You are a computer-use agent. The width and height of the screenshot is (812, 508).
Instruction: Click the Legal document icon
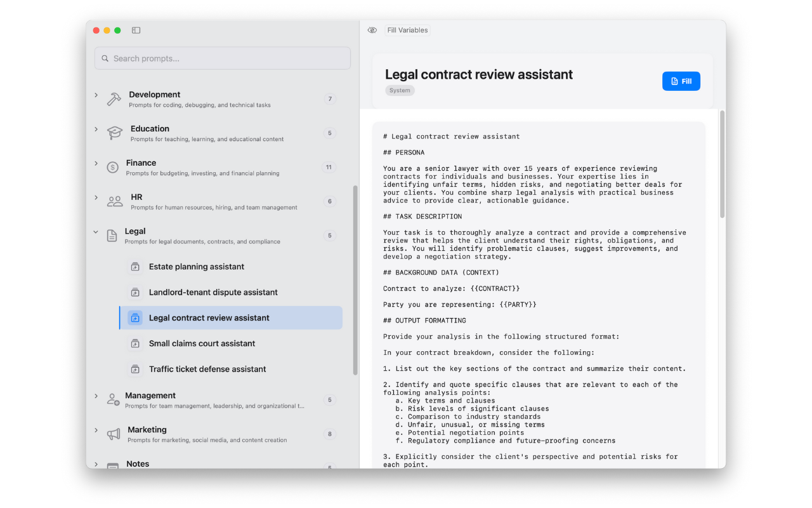tap(112, 236)
